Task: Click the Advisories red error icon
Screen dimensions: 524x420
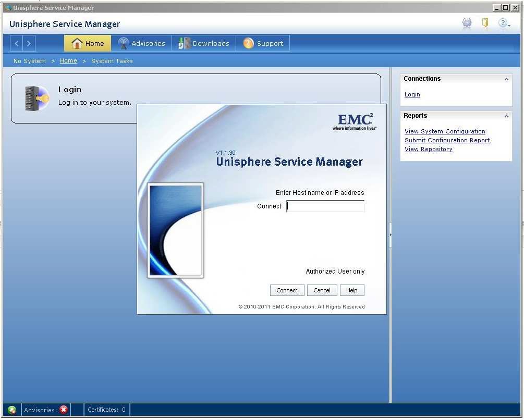Action: [x=64, y=410]
